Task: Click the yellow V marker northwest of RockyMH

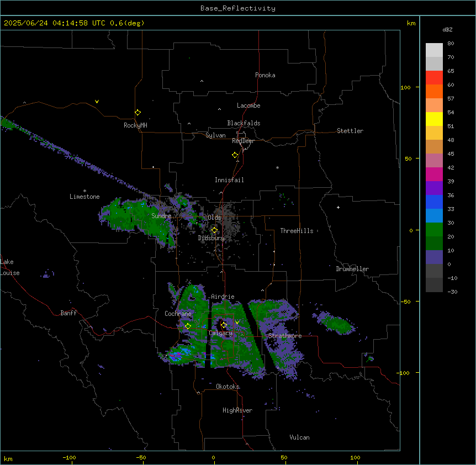Action: click(97, 102)
